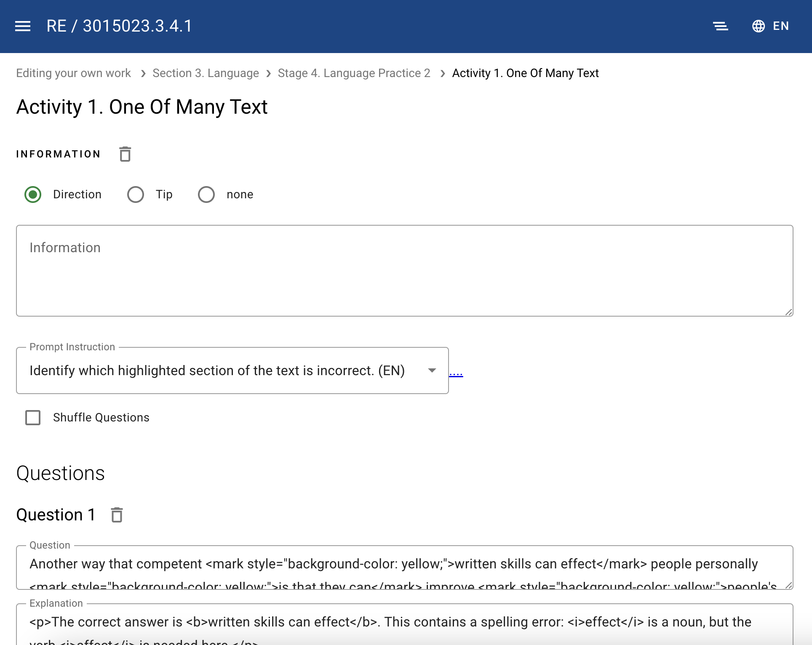Choose the none radio option
This screenshot has width=812, height=645.
(206, 195)
